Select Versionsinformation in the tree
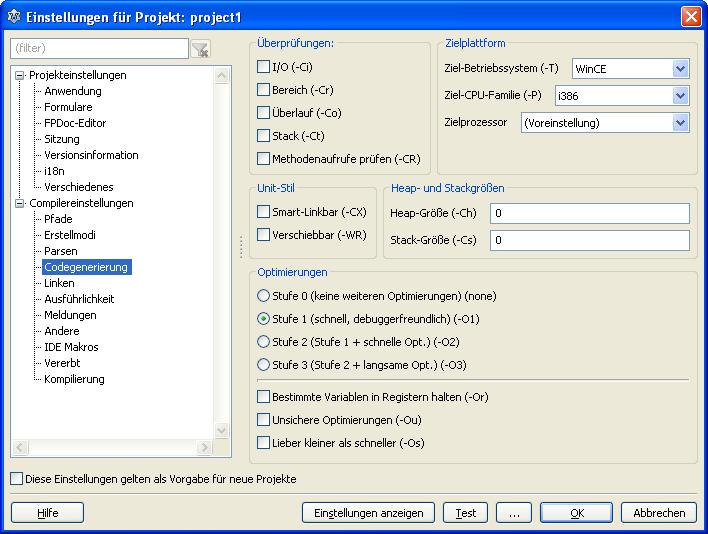This screenshot has height=534, width=708. pos(91,155)
